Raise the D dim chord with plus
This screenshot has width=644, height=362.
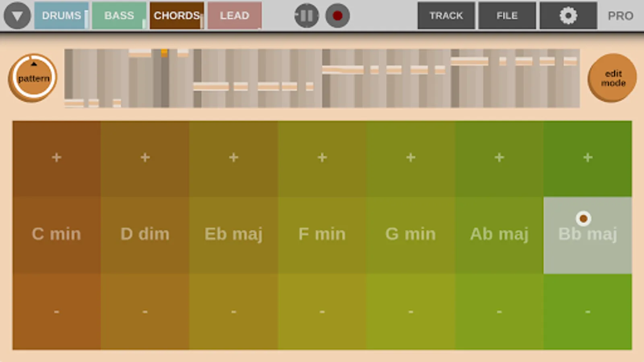(x=145, y=158)
